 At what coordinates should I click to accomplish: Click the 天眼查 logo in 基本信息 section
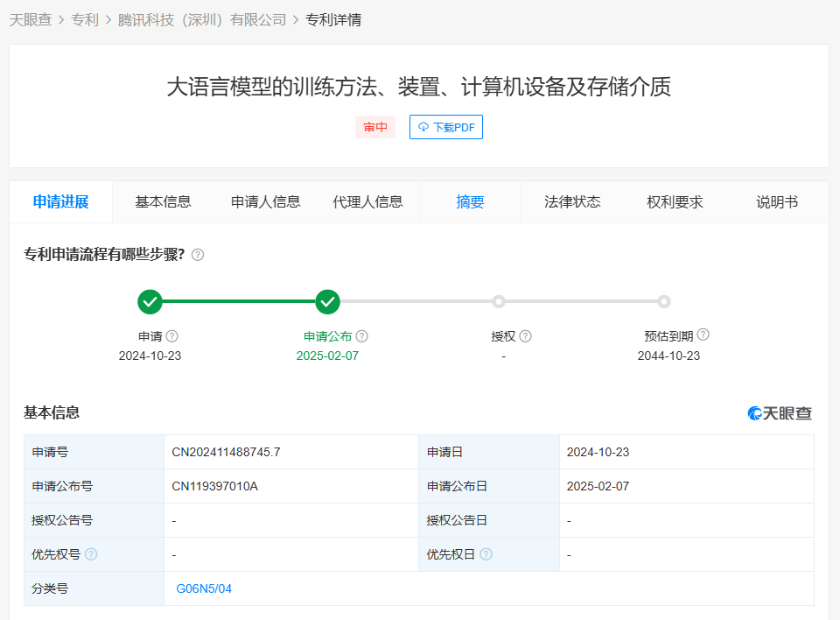780,413
